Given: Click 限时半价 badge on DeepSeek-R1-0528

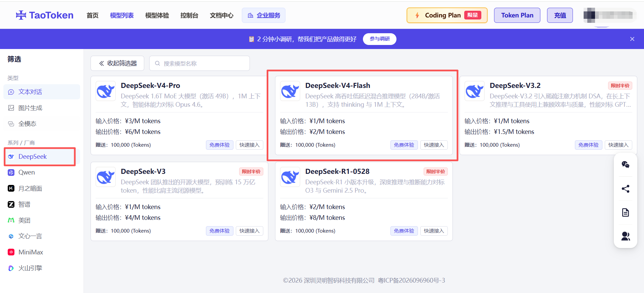Looking at the screenshot, I should click(436, 172).
